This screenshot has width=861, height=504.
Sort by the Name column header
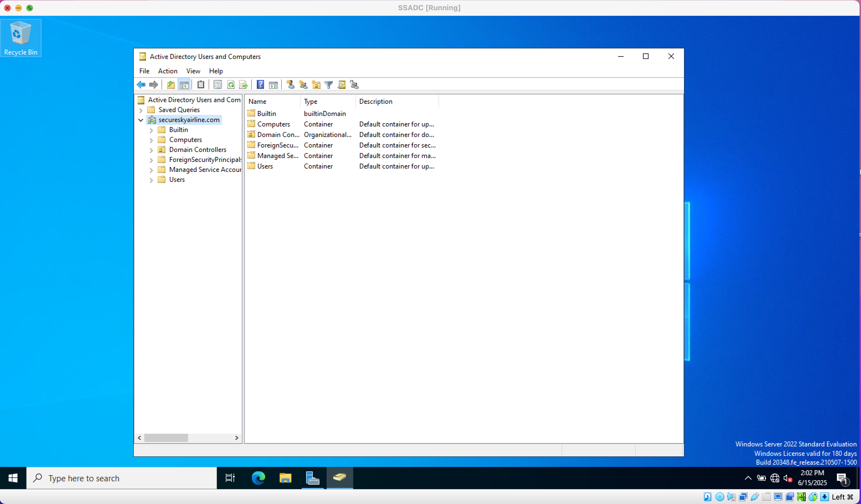pos(272,101)
